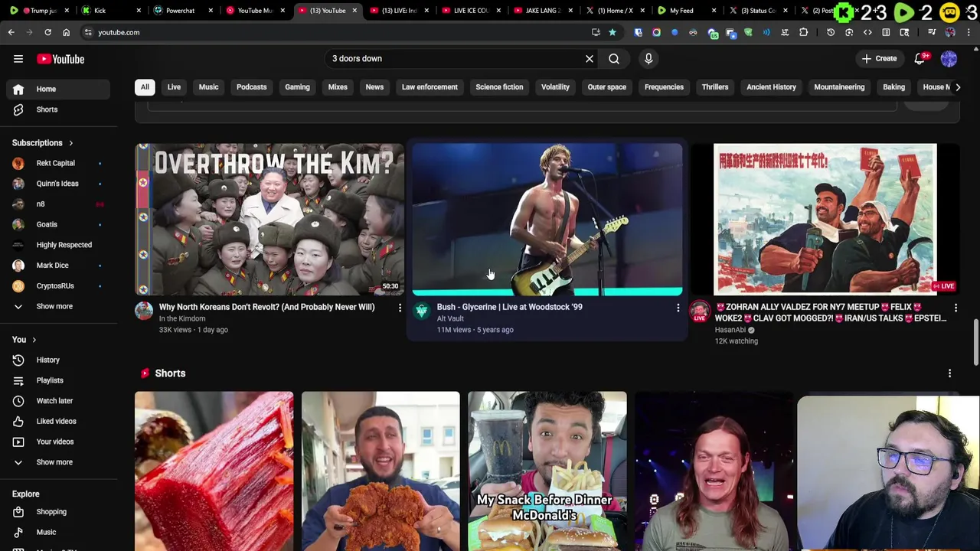Start voice search with the microphone
Screen dimensions: 980x551
[x=648, y=58]
